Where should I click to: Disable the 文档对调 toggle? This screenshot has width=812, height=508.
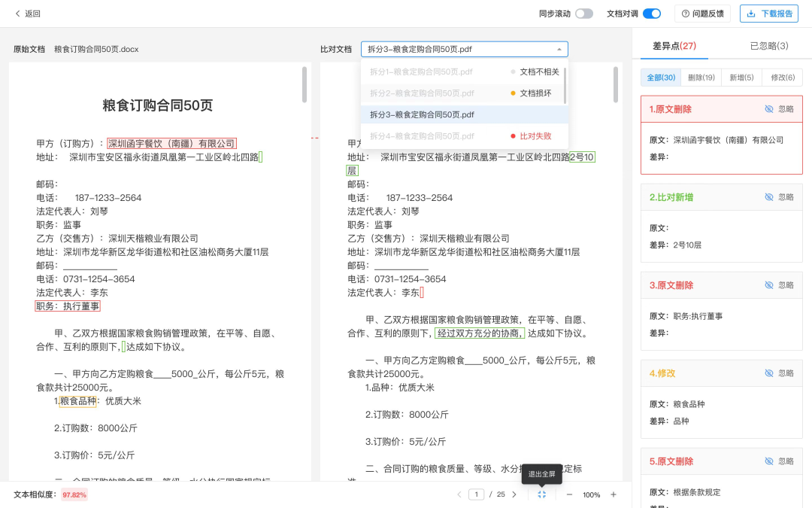[650, 14]
